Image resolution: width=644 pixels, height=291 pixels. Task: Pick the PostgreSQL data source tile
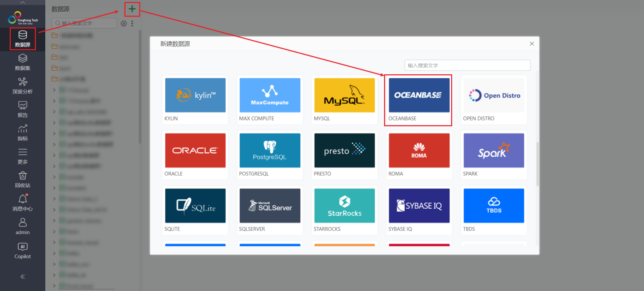tap(270, 155)
